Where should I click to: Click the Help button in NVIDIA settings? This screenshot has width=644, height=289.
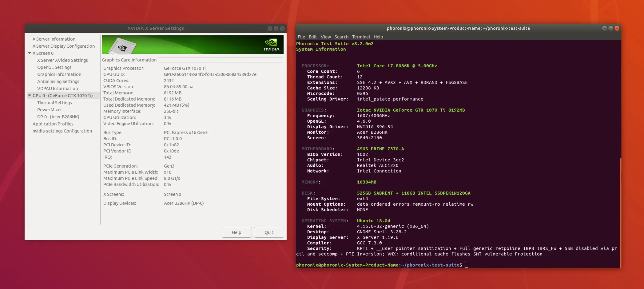[237, 232]
